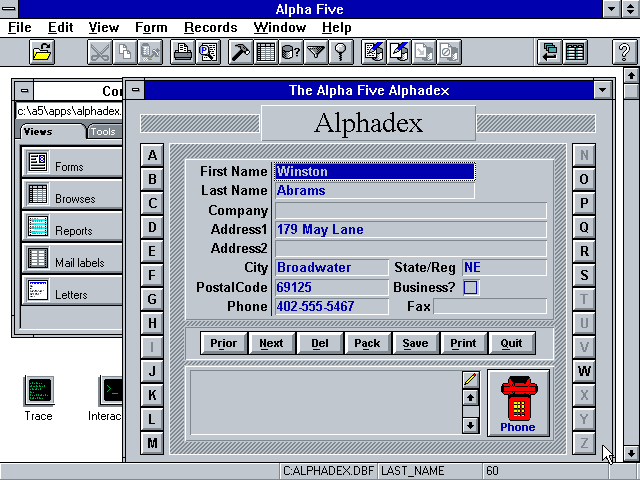Open Letters in Control Panel

pos(72,291)
